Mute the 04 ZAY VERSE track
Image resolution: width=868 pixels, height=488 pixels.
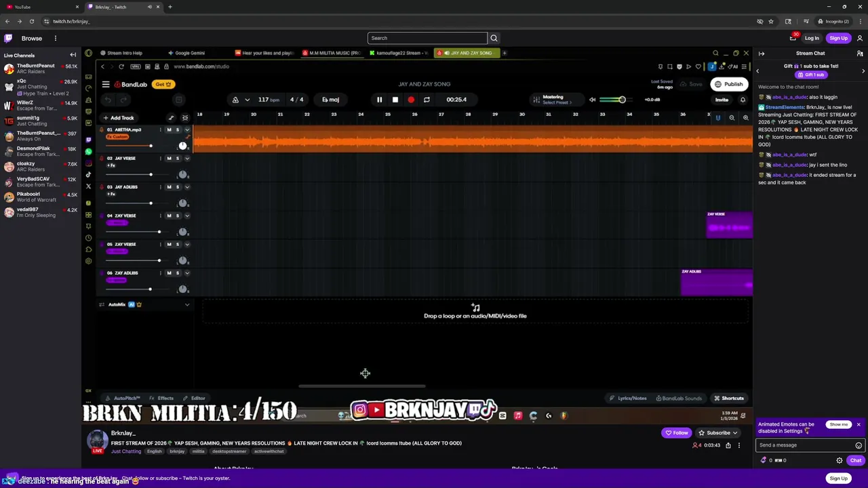[169, 216]
